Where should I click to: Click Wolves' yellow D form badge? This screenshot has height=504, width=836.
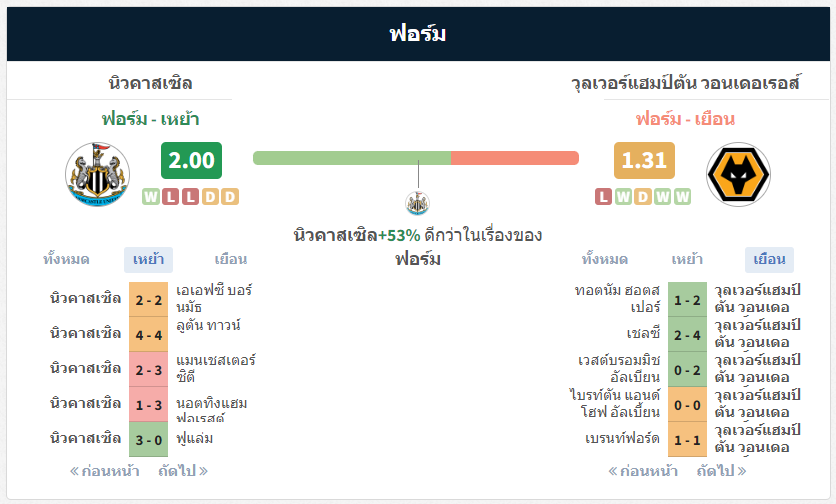coord(642,197)
